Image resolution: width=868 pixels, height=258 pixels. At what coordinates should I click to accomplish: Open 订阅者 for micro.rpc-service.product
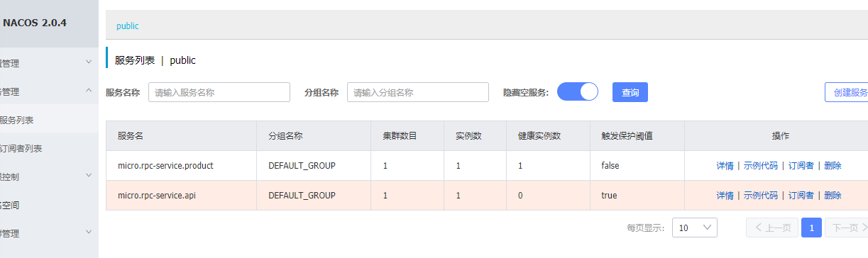(801, 166)
